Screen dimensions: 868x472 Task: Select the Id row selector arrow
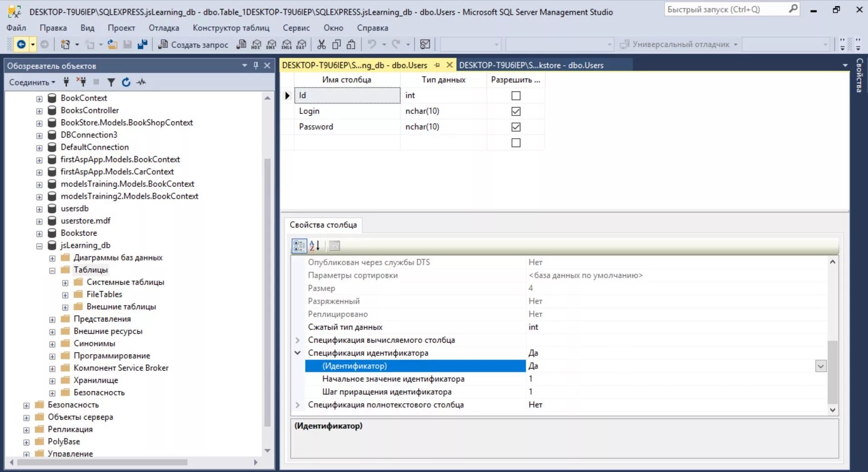tap(287, 95)
